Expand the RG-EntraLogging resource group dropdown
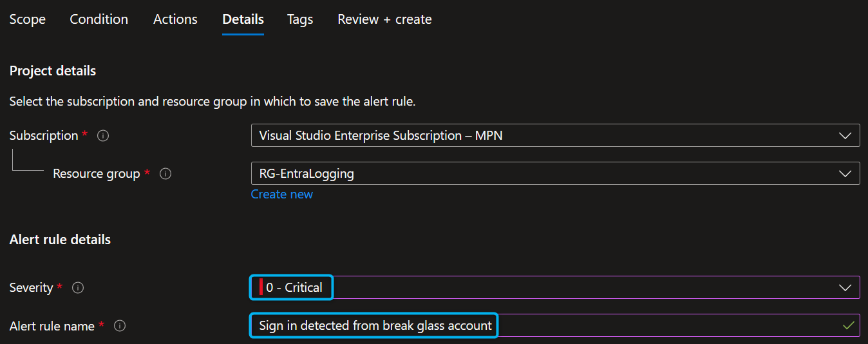Screen dimensions: 868x344 click(x=554, y=173)
